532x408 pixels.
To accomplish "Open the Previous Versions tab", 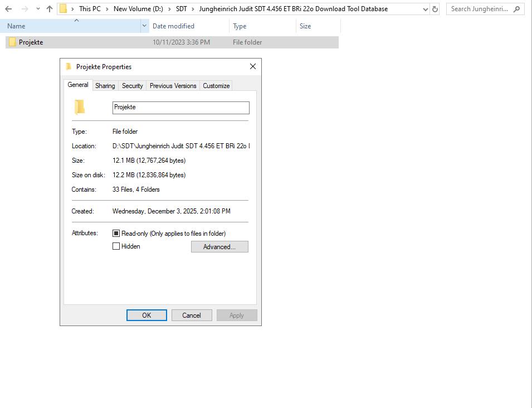I will [173, 86].
